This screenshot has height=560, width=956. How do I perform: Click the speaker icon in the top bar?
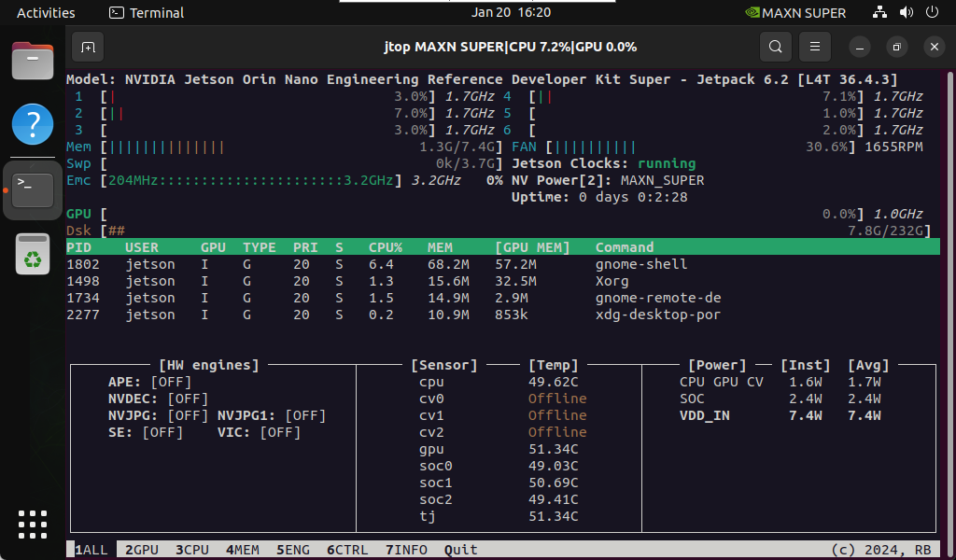905,12
